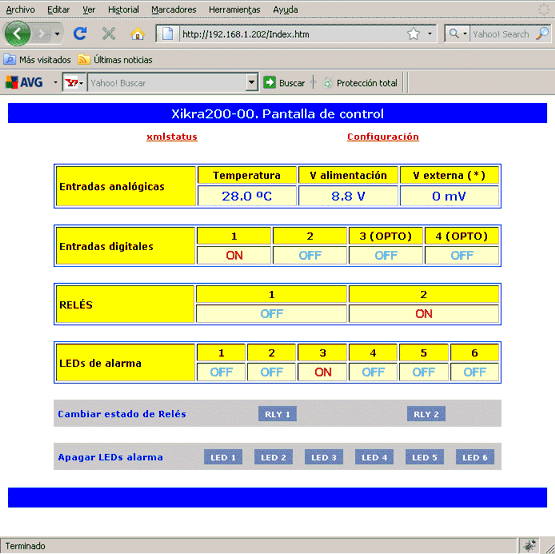Screen dimensions: 555x554
Task: Click the 0 mV external voltage value
Action: pos(449,196)
